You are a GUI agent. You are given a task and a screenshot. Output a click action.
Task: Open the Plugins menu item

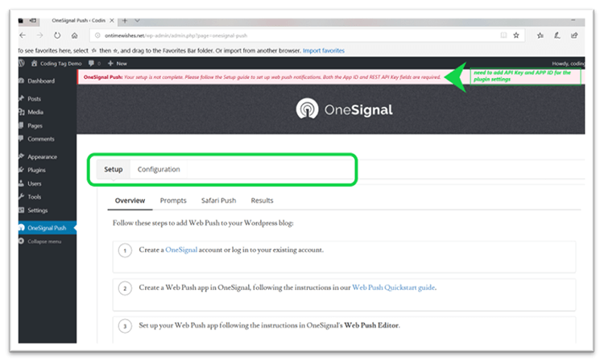point(36,170)
